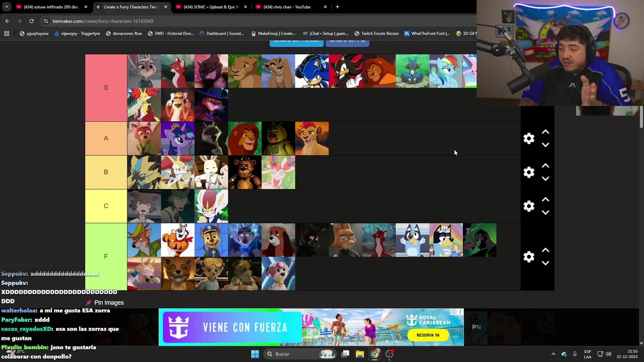Click Pin Images link
The width and height of the screenshot is (644, 362).
[105, 303]
